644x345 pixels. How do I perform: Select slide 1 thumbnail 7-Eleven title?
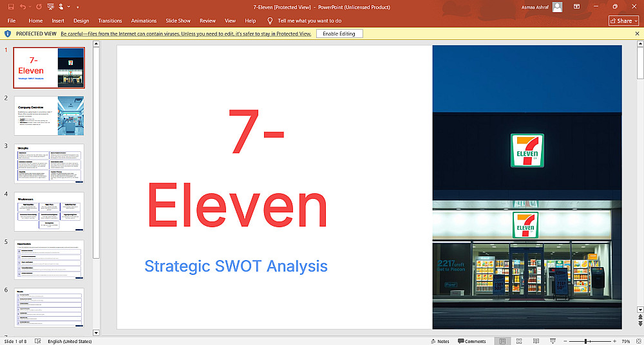pyautogui.click(x=49, y=68)
